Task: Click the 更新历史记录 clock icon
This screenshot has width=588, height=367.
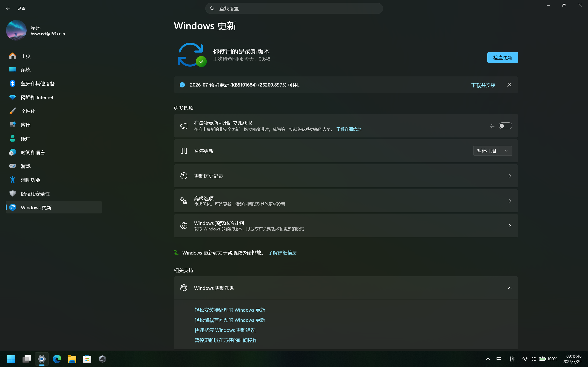Action: coord(184,176)
